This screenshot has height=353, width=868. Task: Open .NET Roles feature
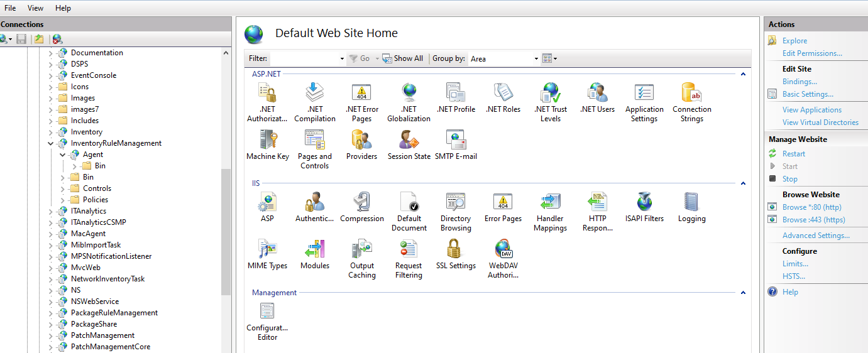pyautogui.click(x=503, y=98)
